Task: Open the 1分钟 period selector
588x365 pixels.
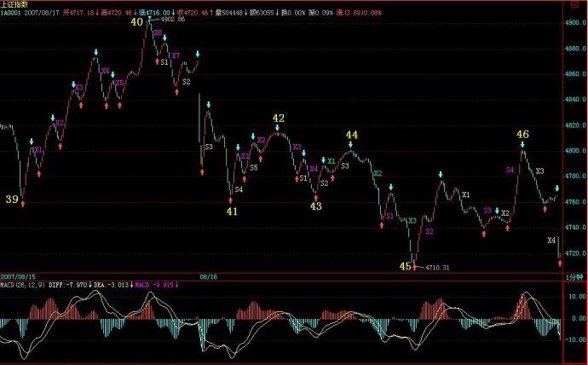Action: (575, 276)
